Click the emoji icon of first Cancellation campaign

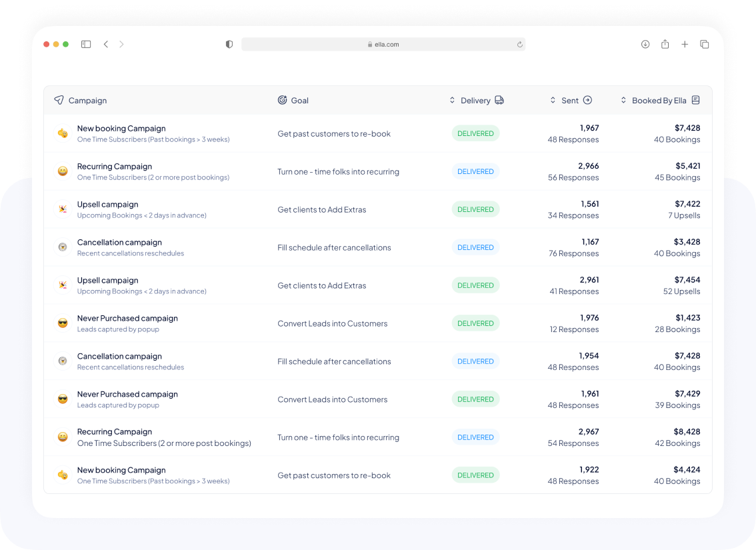pyautogui.click(x=63, y=247)
